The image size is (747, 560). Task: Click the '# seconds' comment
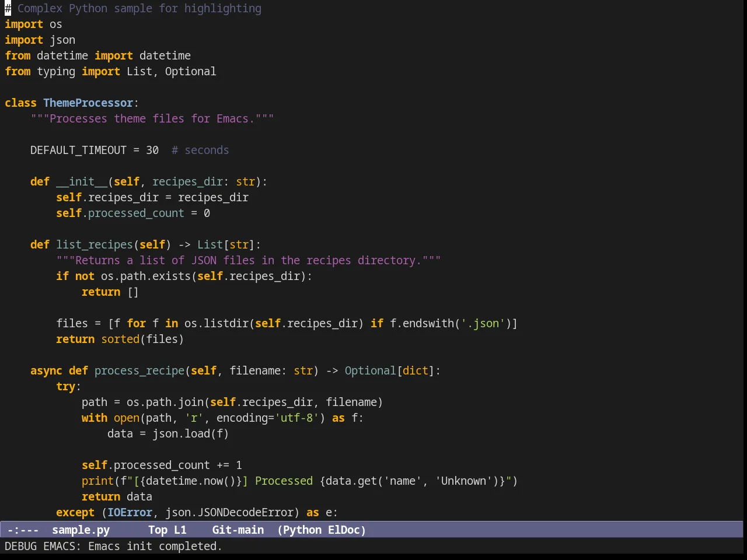(x=200, y=150)
